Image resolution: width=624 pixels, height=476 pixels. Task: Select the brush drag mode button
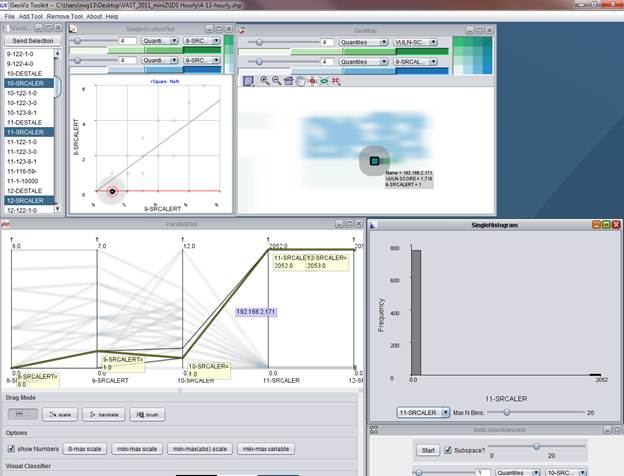point(146,413)
